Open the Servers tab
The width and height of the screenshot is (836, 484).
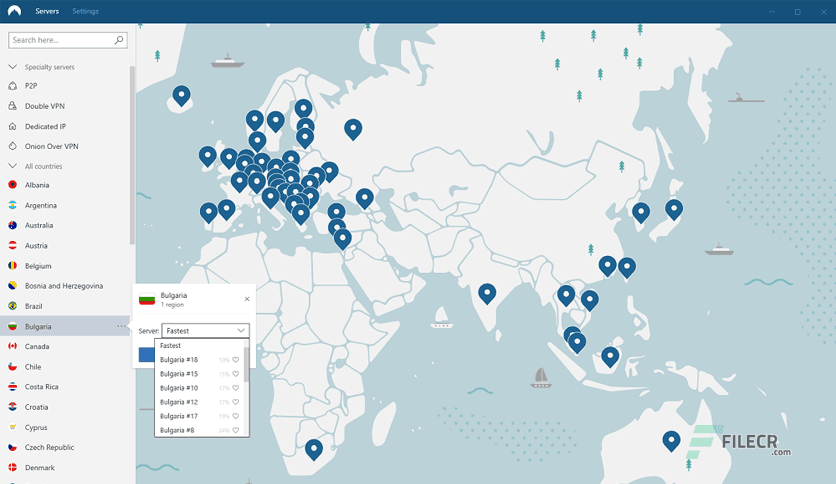(x=47, y=11)
